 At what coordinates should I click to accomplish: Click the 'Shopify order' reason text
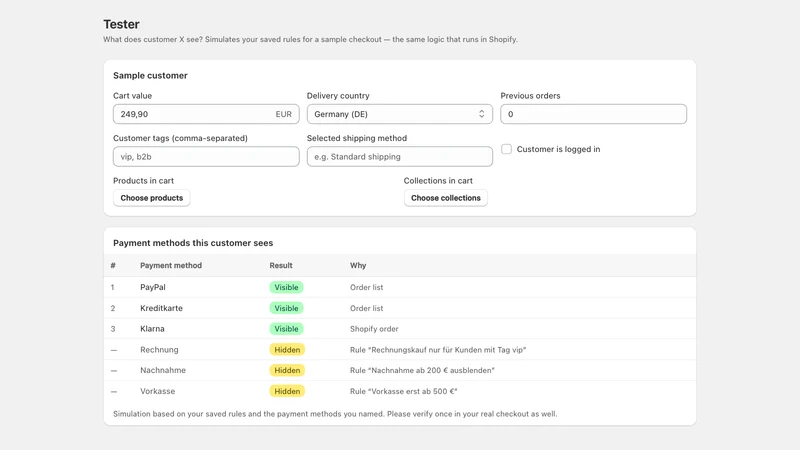(x=374, y=329)
